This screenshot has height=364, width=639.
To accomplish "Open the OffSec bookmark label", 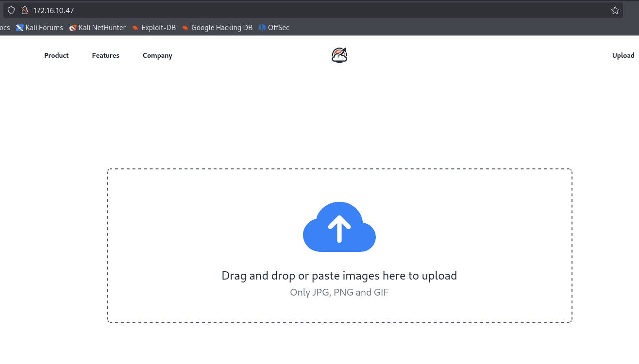I will (x=279, y=28).
